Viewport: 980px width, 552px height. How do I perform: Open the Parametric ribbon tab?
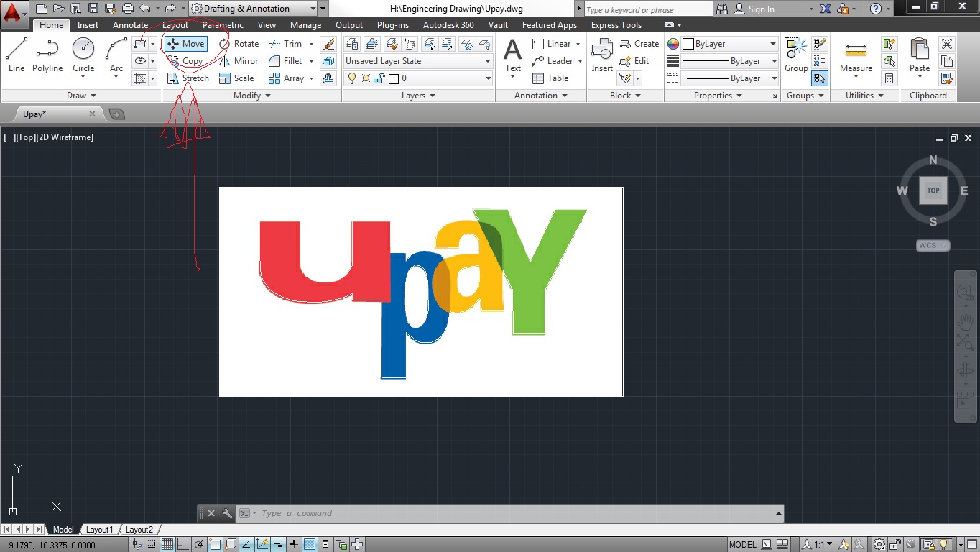(x=223, y=25)
